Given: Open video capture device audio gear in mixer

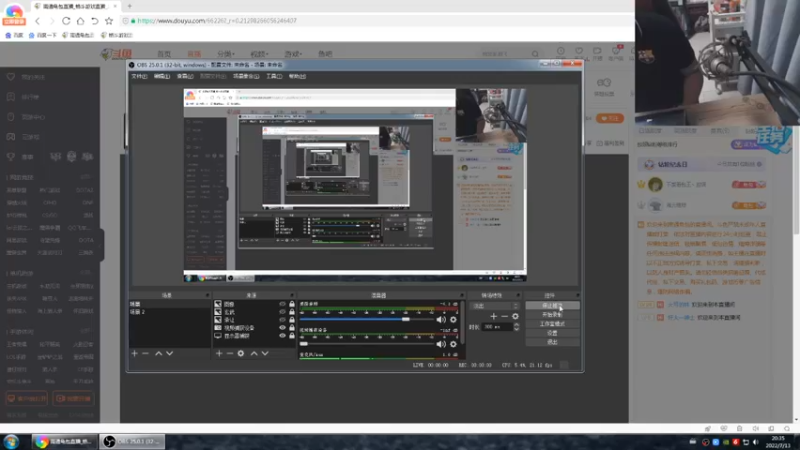Looking at the screenshot, I should (453, 344).
